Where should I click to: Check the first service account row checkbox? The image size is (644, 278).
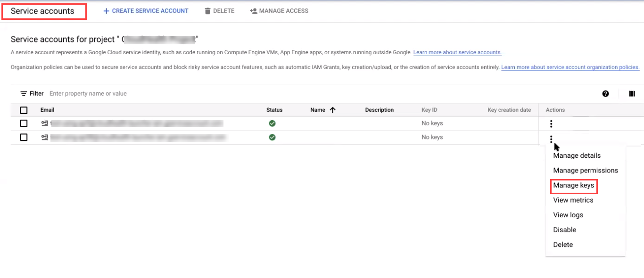[24, 123]
